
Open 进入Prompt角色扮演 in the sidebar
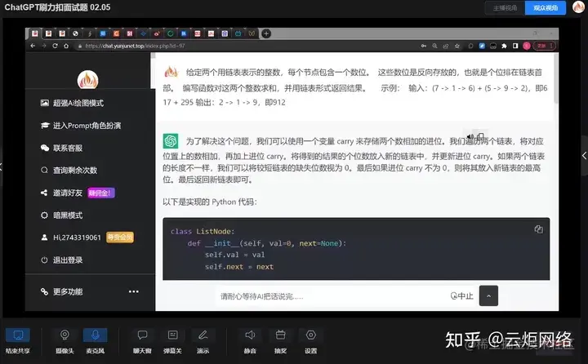[81, 125]
